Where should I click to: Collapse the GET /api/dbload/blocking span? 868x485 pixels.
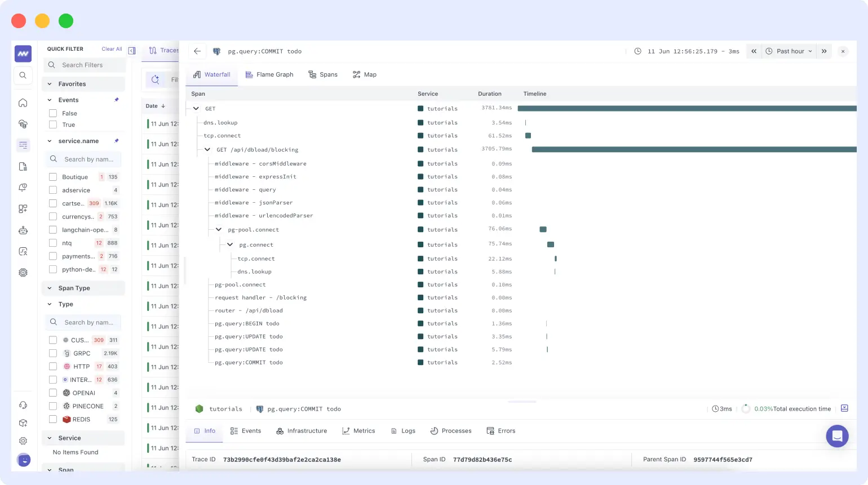(207, 150)
